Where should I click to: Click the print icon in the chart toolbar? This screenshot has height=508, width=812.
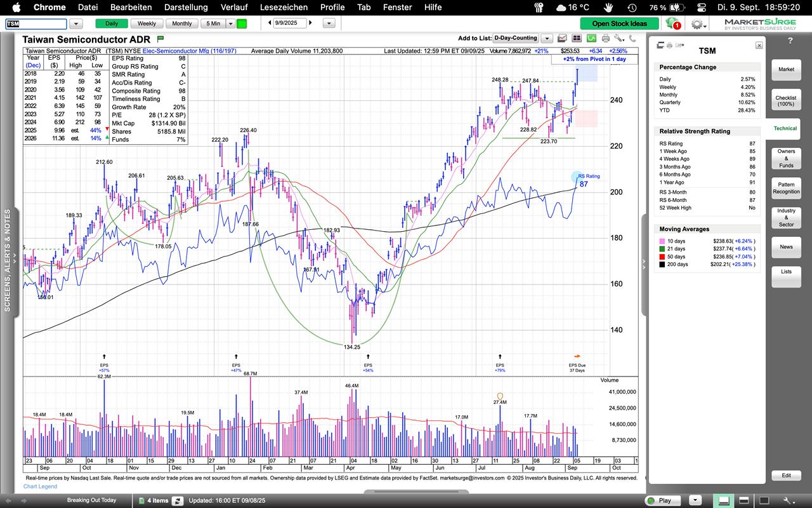(x=605, y=39)
